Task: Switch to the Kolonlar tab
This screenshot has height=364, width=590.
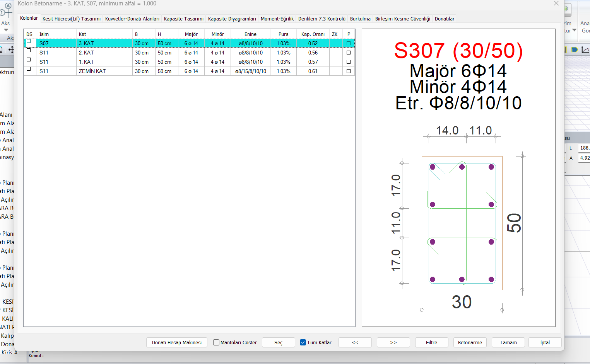Action: [29, 18]
